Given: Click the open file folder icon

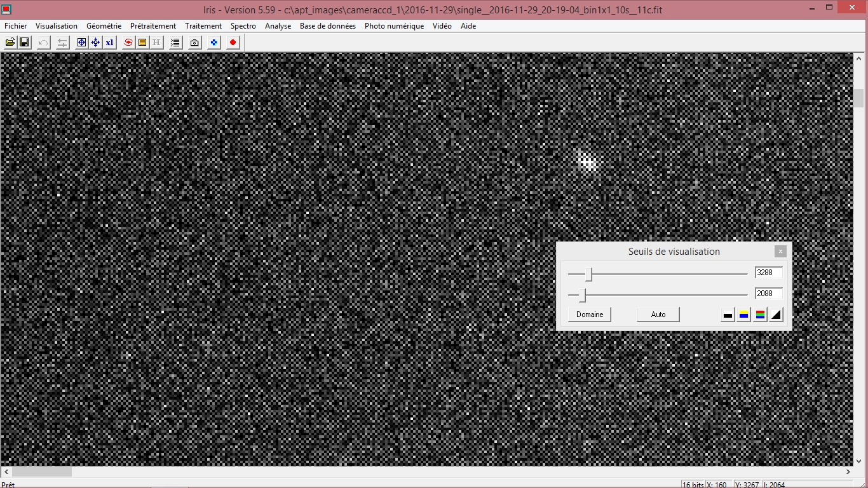Looking at the screenshot, I should (10, 43).
